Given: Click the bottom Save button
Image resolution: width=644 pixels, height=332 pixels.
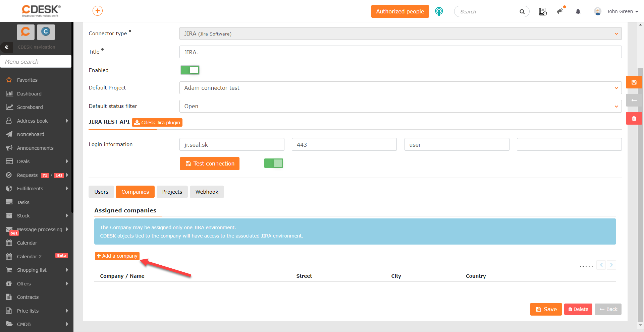Looking at the screenshot, I should [546, 309].
